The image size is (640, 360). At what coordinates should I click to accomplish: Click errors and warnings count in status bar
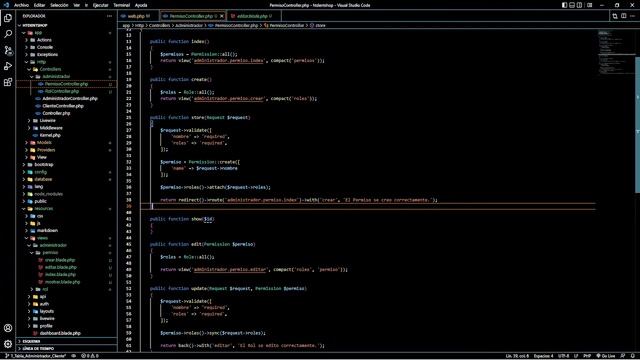click(x=90, y=356)
